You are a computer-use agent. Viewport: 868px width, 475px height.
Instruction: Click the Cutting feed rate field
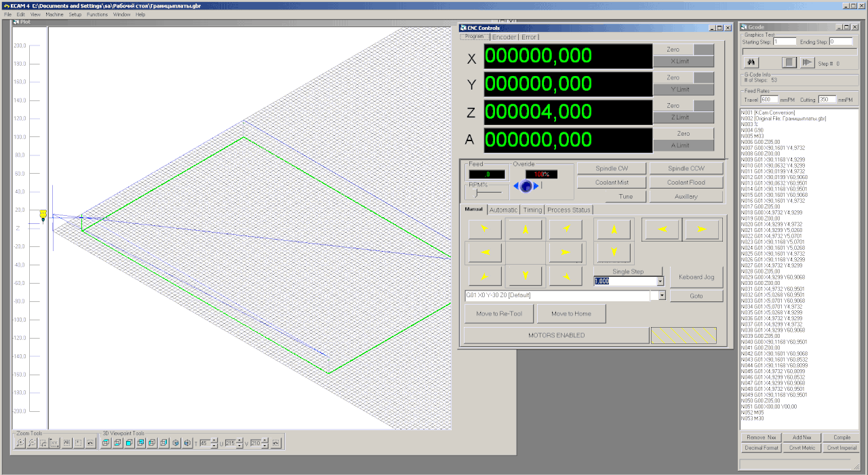[x=827, y=100]
